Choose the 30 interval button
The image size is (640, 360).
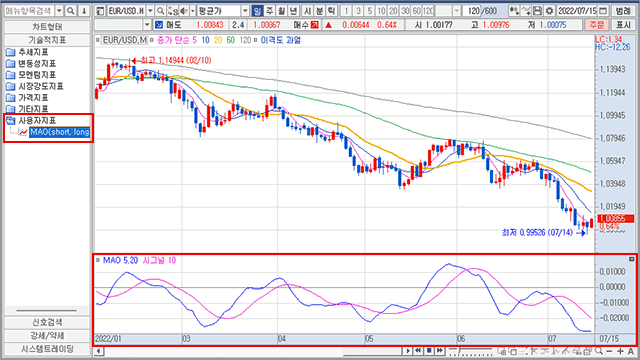click(x=405, y=11)
